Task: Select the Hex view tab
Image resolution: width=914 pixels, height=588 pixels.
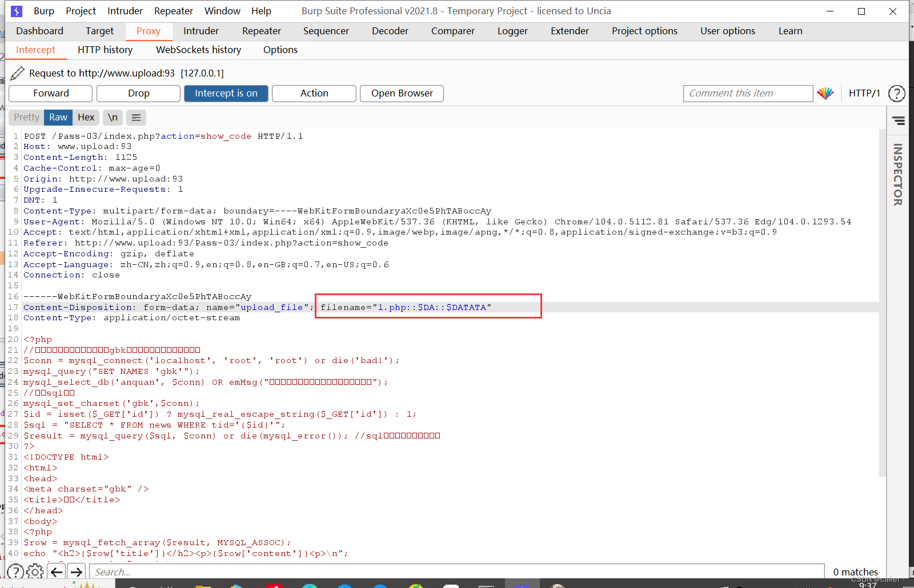Action: click(86, 117)
